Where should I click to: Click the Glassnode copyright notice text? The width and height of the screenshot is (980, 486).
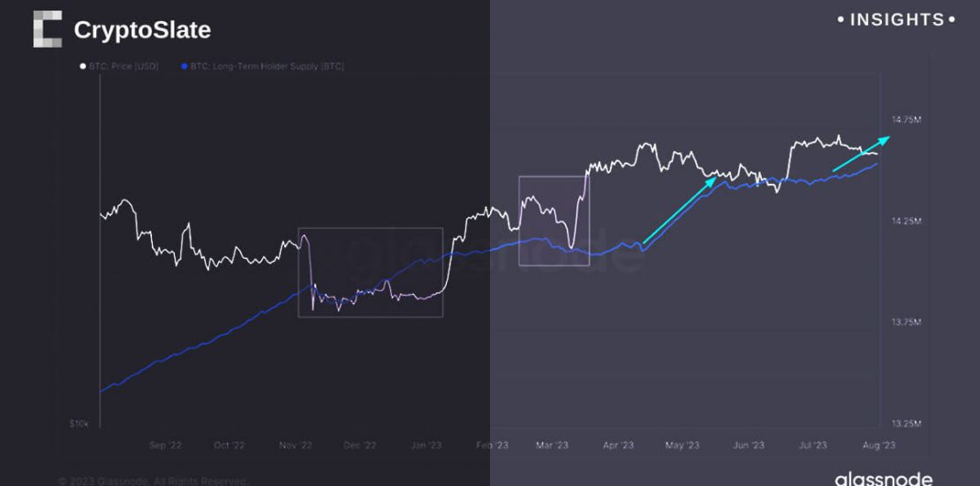click(x=152, y=482)
